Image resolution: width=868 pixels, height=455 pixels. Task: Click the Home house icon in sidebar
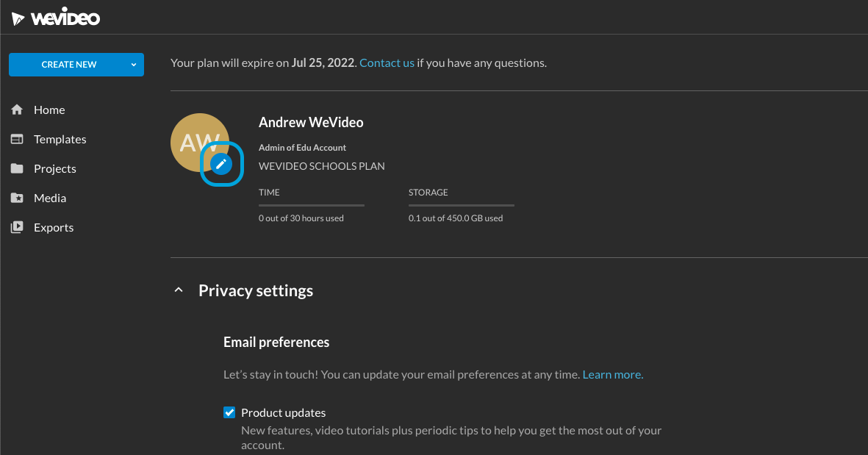[17, 110]
